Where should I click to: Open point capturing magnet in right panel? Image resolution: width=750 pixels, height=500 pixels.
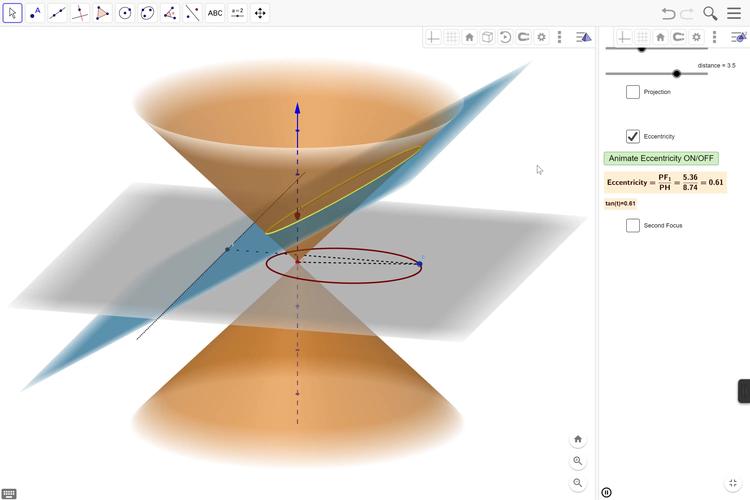[x=678, y=37]
